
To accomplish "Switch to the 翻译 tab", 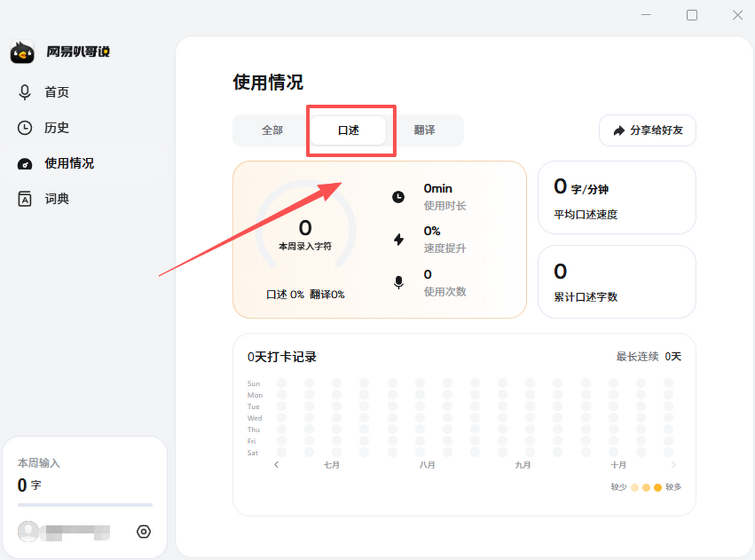I will pyautogui.click(x=425, y=130).
